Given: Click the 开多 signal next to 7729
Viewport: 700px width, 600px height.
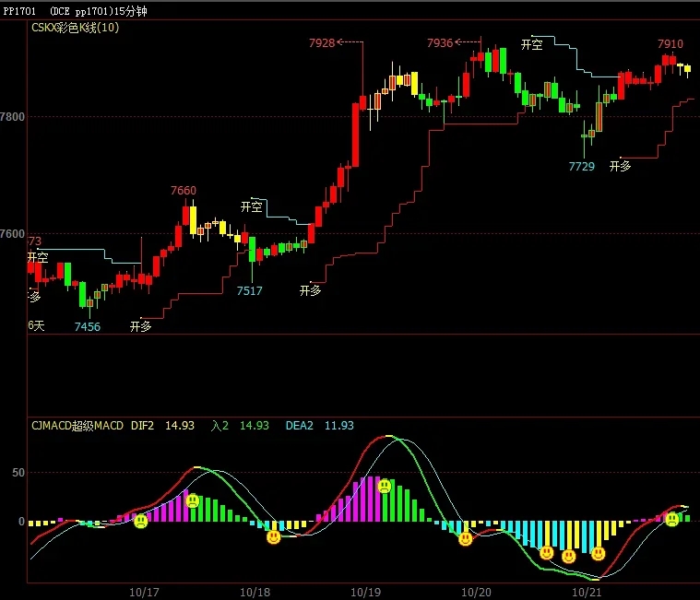Looking at the screenshot, I should click(x=620, y=167).
